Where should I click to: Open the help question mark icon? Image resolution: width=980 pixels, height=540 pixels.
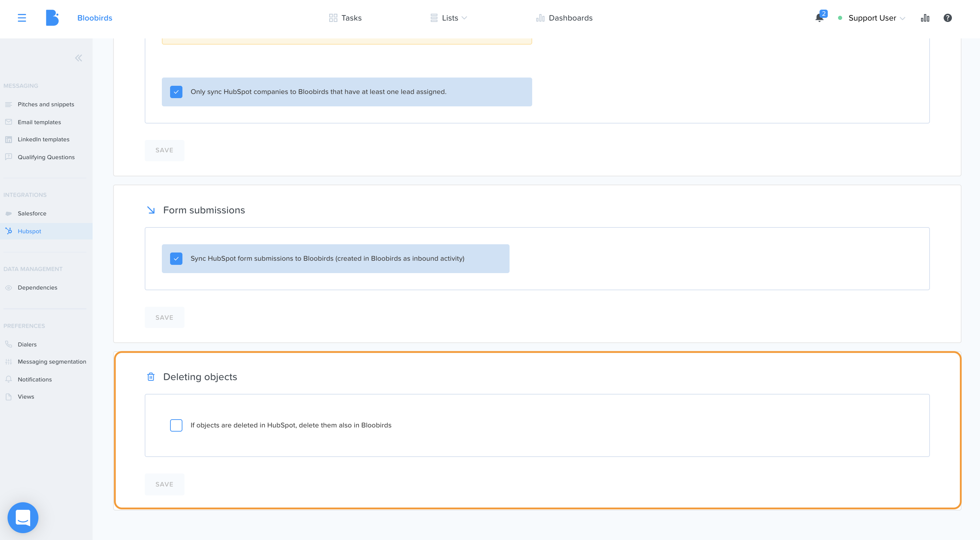pos(947,18)
